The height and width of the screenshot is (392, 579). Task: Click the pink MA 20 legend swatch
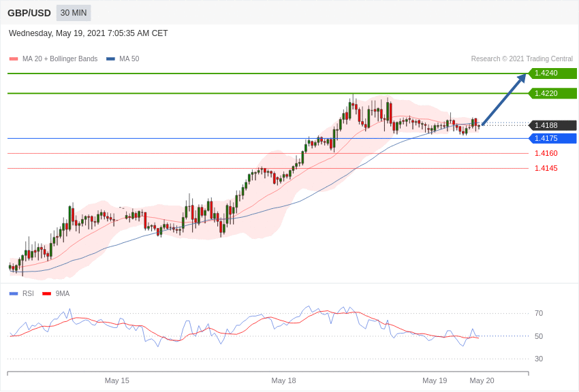[x=14, y=59]
